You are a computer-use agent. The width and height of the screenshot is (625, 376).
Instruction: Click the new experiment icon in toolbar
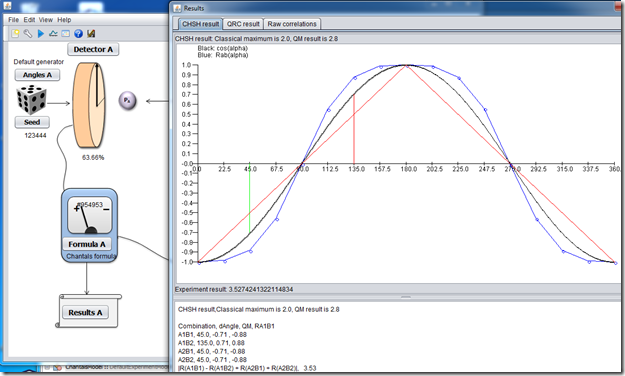point(15,33)
